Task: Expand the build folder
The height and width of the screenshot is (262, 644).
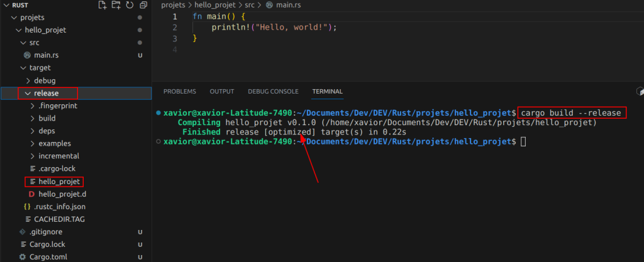Action: (x=33, y=118)
